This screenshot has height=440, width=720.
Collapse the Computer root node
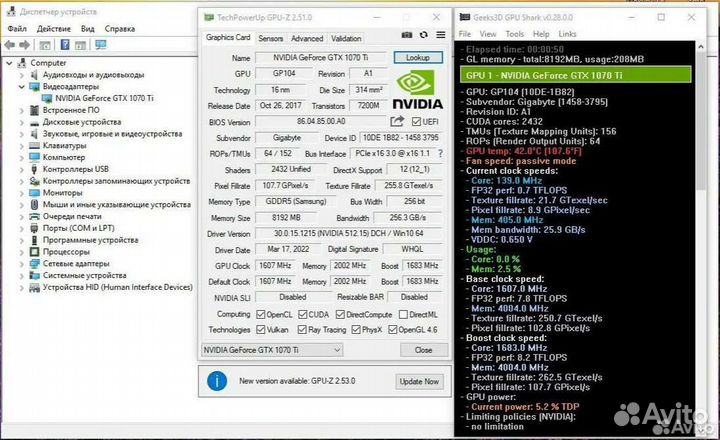pyautogui.click(x=9, y=63)
